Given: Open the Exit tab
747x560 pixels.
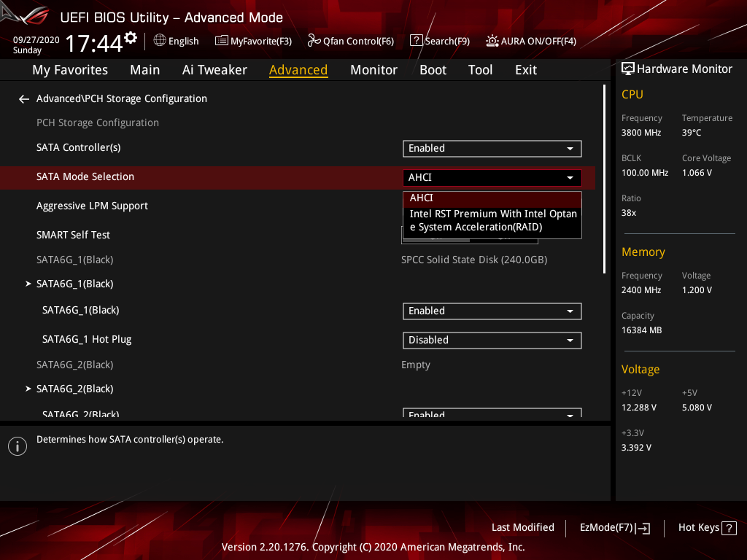Looking at the screenshot, I should (526, 70).
